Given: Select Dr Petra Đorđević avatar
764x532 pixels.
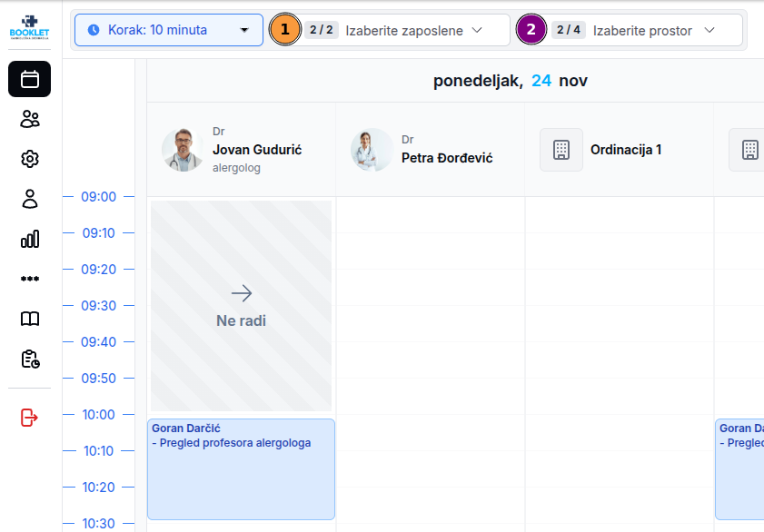Looking at the screenshot, I should [372, 150].
